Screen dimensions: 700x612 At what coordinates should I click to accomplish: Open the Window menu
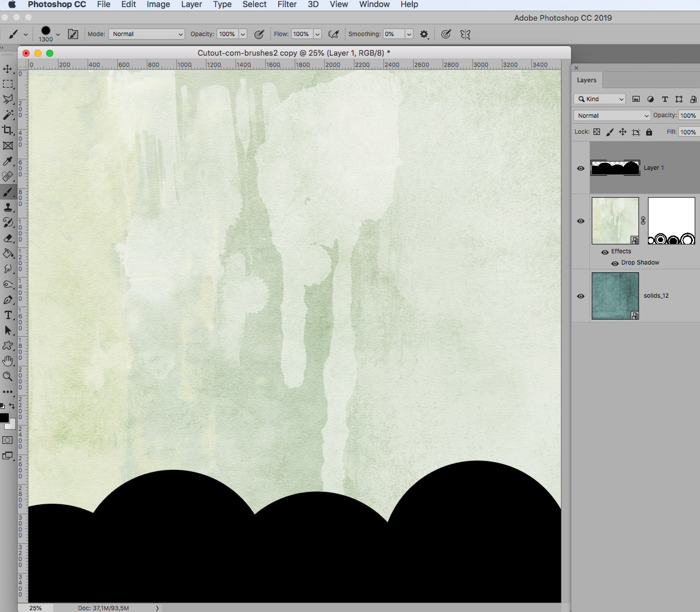[x=374, y=5]
